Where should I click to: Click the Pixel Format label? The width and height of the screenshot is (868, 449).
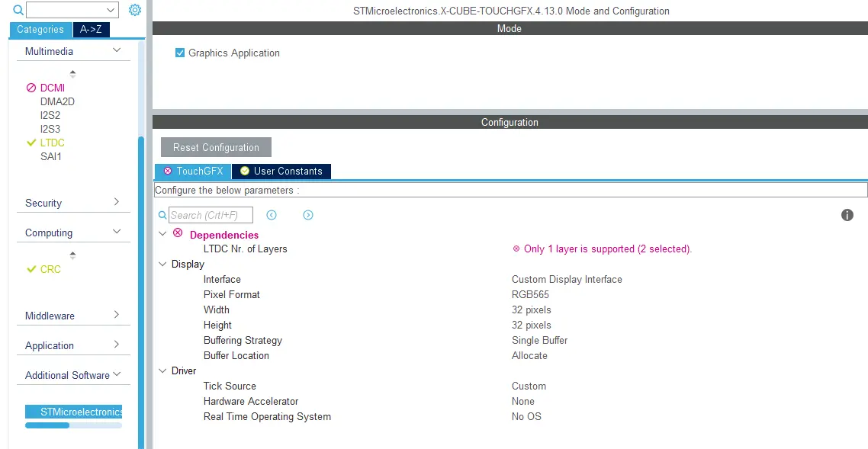(231, 295)
